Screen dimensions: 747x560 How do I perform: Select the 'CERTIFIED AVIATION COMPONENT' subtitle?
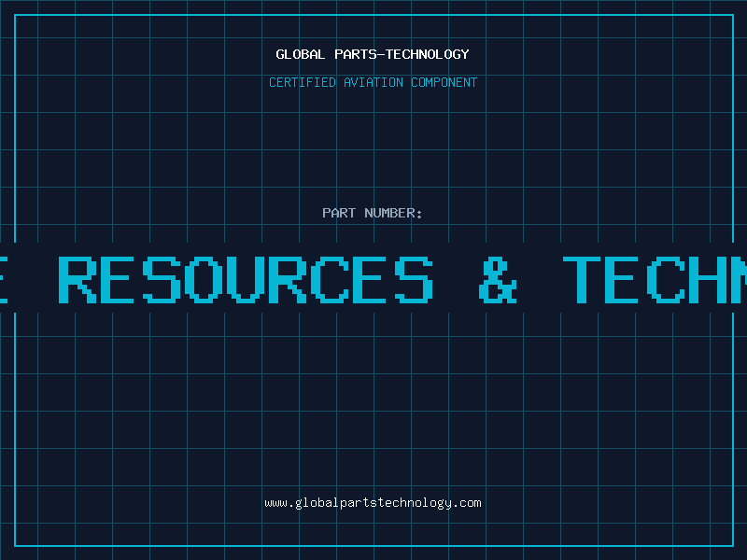(x=373, y=82)
